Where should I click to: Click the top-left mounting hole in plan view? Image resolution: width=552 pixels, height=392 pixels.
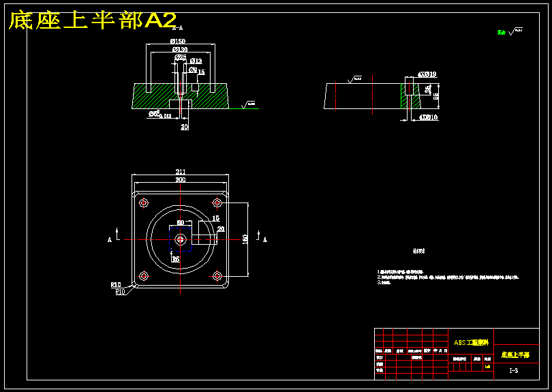(x=144, y=203)
